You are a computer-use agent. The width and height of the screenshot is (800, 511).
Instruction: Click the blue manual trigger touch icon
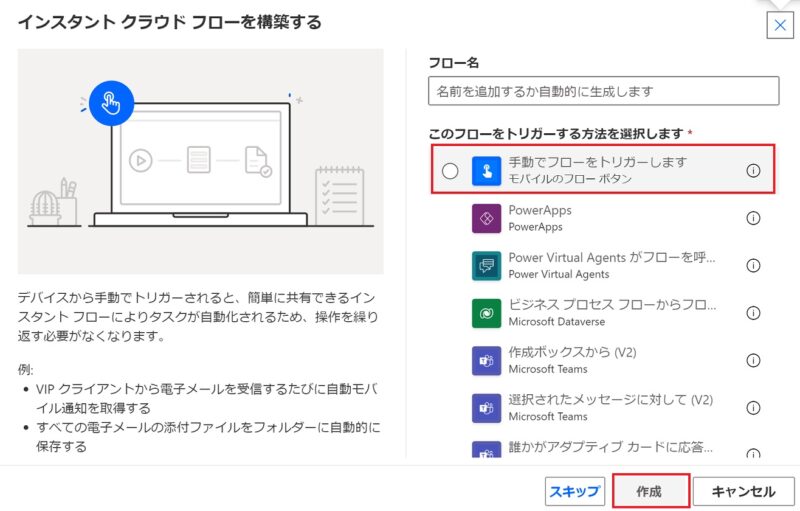(487, 171)
